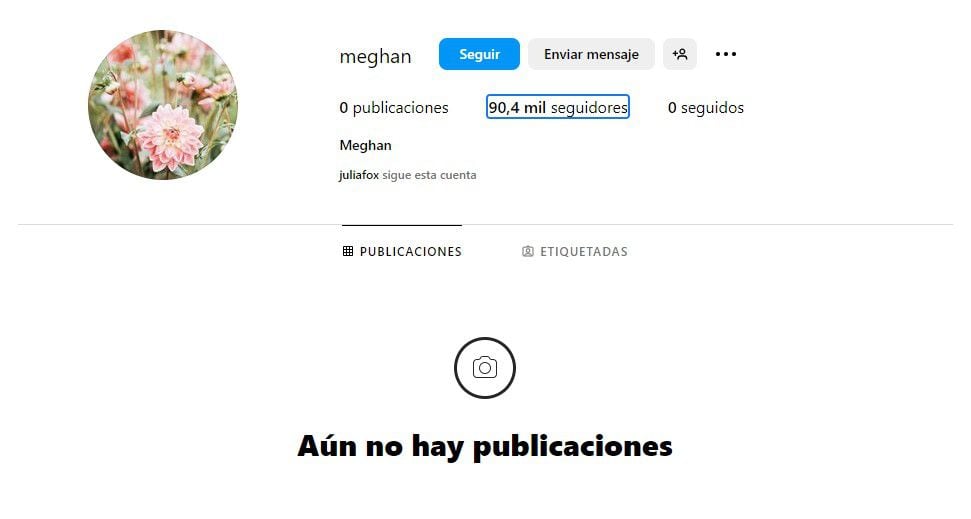This screenshot has height=519, width=971.
Task: Click the tagged-person icon beside ETIQUETADAS
Action: (x=528, y=251)
